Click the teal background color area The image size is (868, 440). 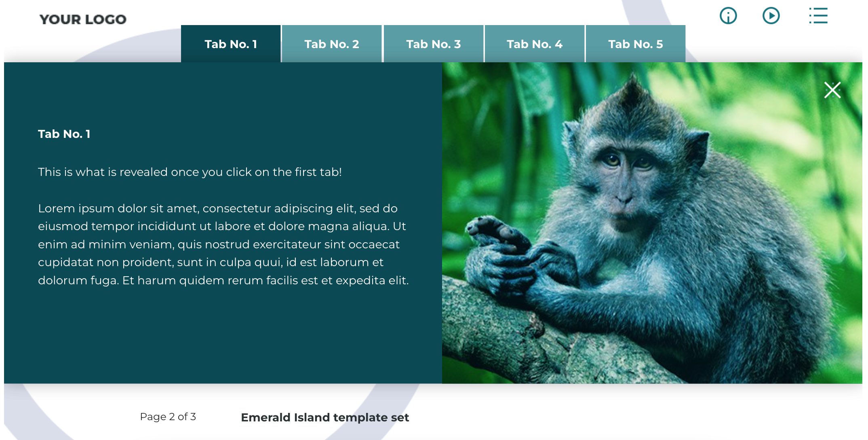point(224,337)
